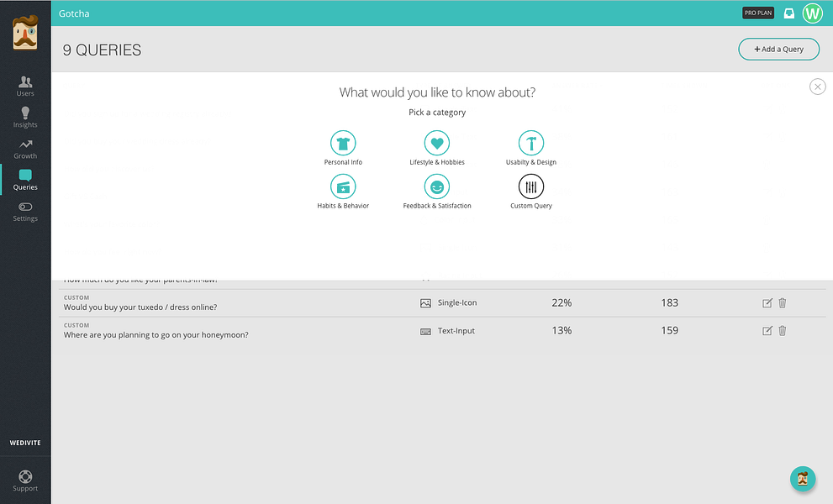
Task: Click the 9 QUERIES heading
Action: [102, 50]
